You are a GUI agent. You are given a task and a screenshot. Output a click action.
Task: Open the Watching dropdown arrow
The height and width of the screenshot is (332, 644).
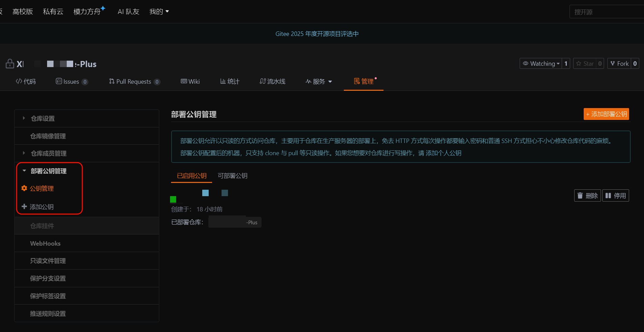[x=558, y=64]
